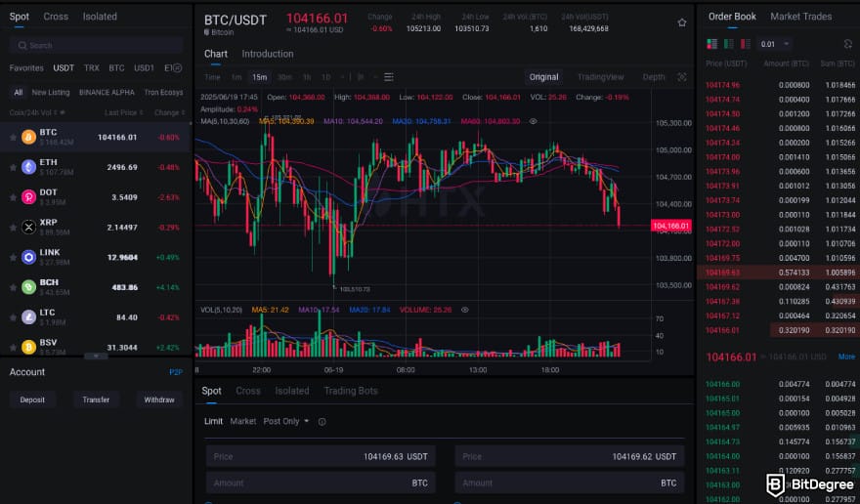The image size is (860, 504).
Task: Select ask order at price 104169.63
Action: (x=780, y=272)
